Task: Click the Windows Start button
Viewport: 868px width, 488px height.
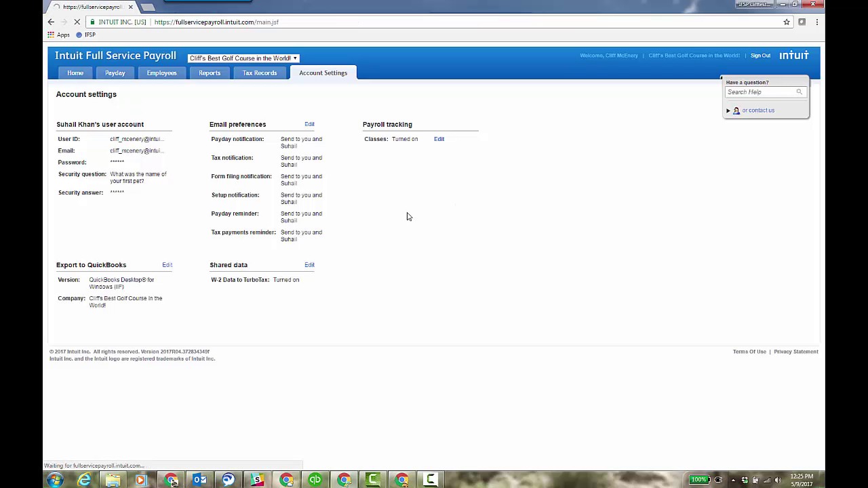Action: click(x=55, y=480)
